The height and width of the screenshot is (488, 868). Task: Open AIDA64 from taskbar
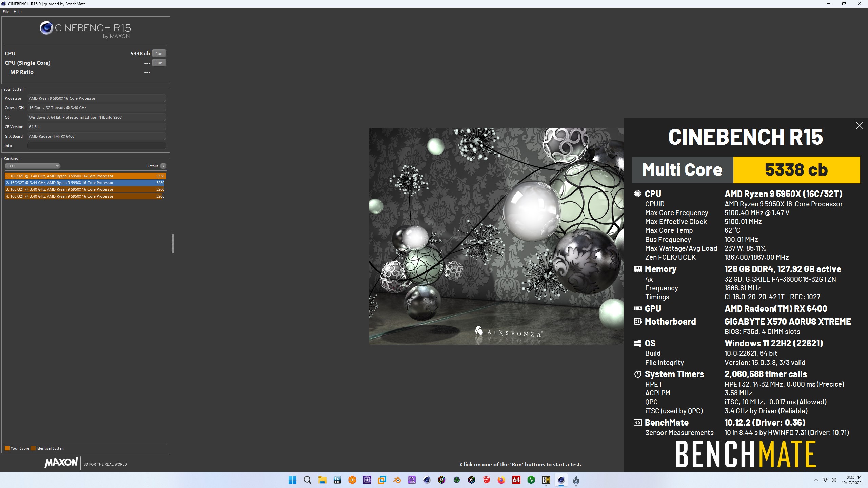point(516,480)
